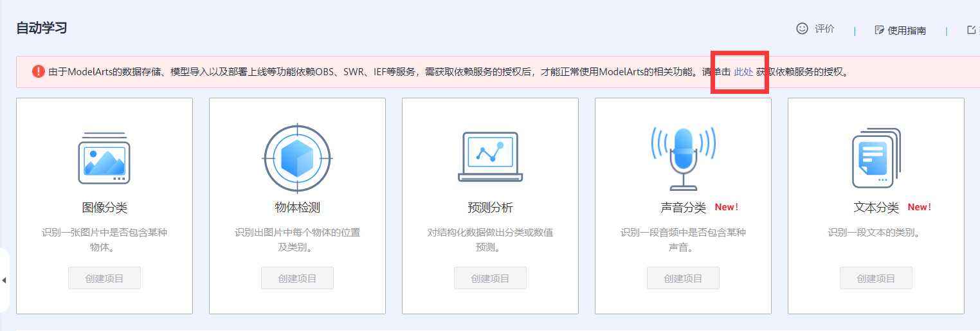Open 评价 feedback text link
The width and height of the screenshot is (980, 331).
point(824,29)
